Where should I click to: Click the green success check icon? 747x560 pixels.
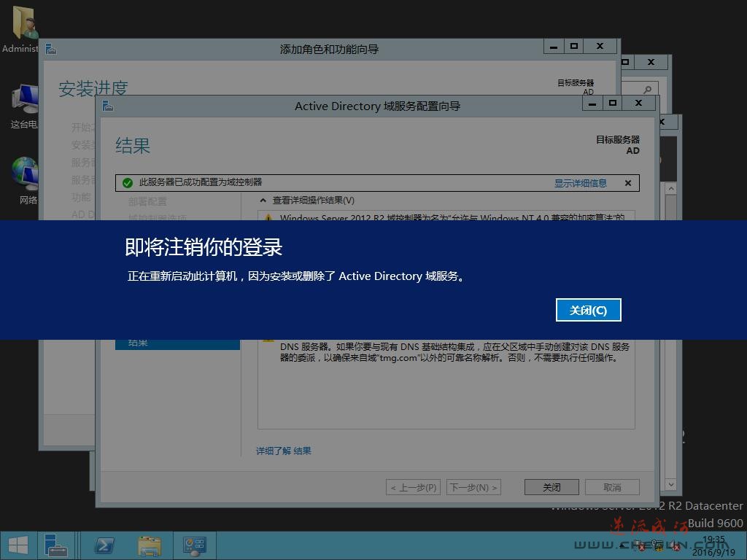click(x=127, y=182)
